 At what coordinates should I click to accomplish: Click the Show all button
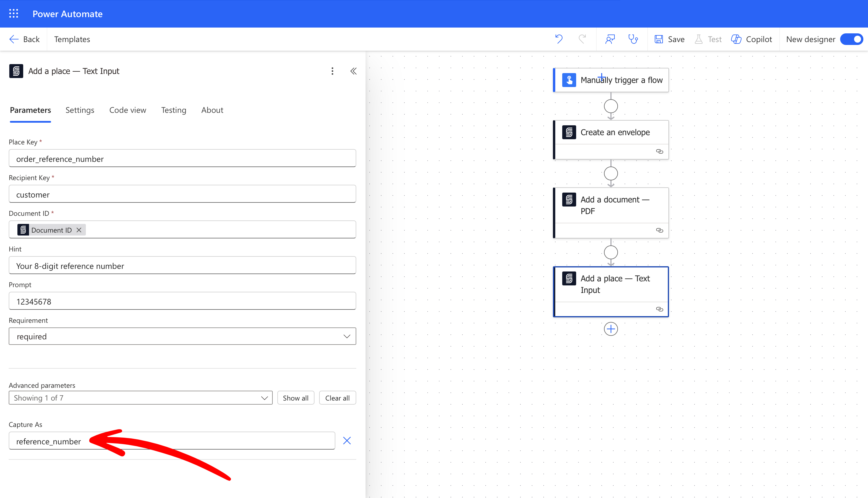296,398
